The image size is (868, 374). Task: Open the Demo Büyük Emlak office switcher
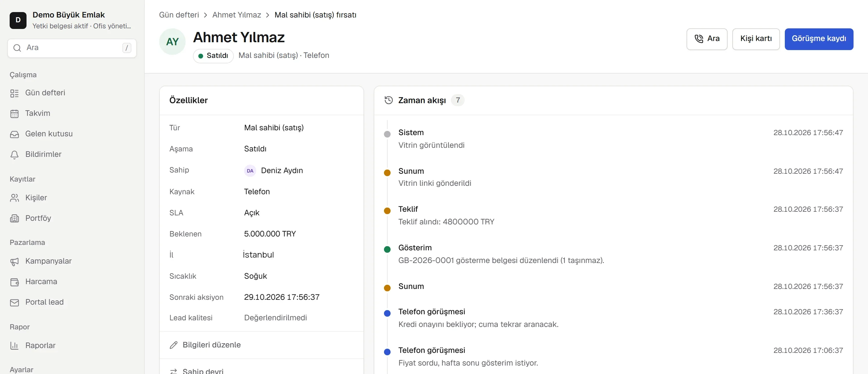pyautogui.click(x=72, y=20)
